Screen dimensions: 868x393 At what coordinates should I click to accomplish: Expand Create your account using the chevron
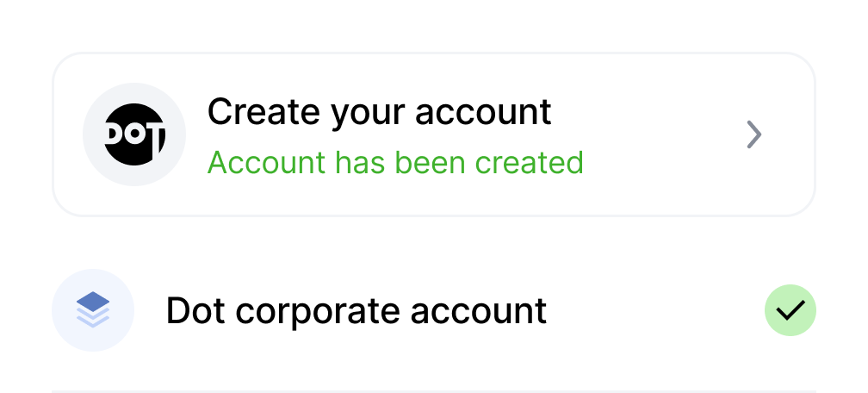[x=754, y=134]
